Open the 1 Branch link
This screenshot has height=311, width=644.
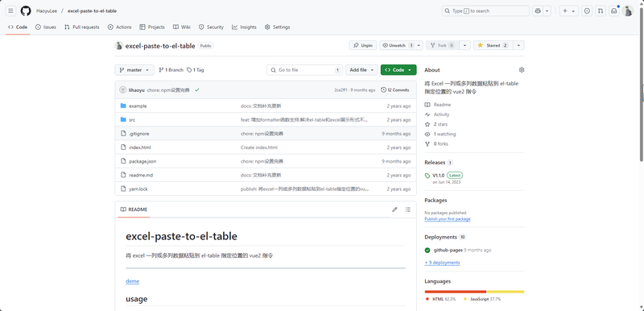[x=171, y=70]
